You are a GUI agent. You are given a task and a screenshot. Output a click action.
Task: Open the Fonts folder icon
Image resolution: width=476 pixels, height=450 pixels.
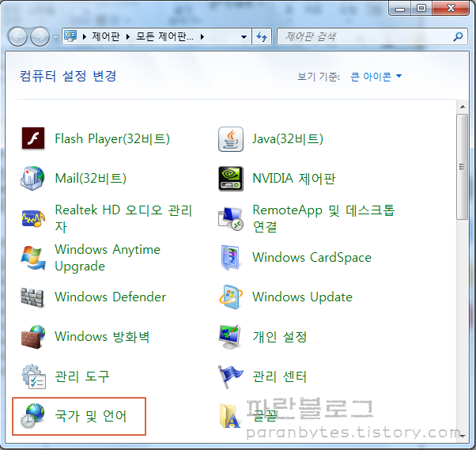pyautogui.click(x=230, y=416)
